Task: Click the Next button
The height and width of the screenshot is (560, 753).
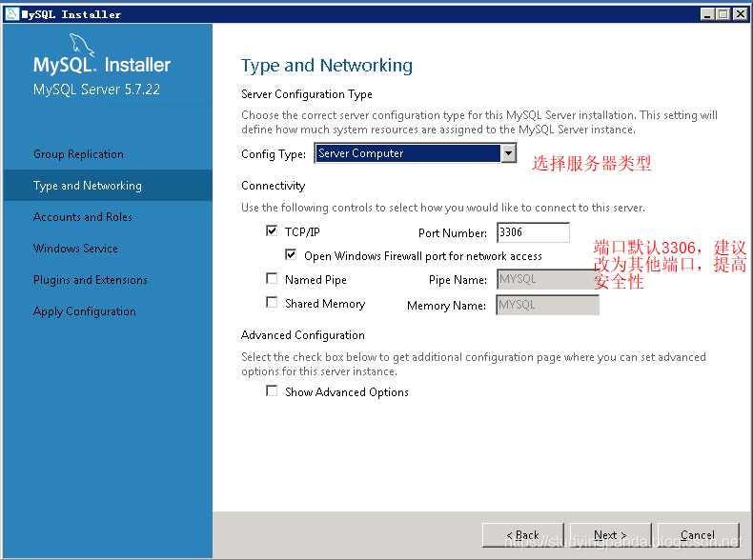Action: click(x=610, y=535)
